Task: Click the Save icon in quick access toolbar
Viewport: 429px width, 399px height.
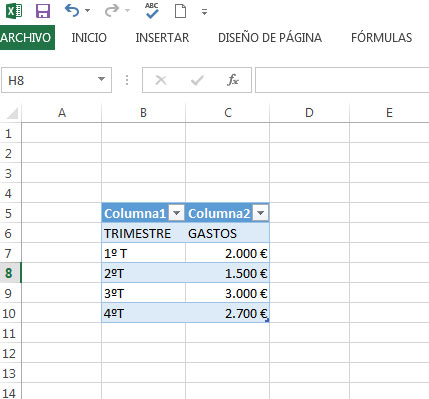Action: [43, 11]
